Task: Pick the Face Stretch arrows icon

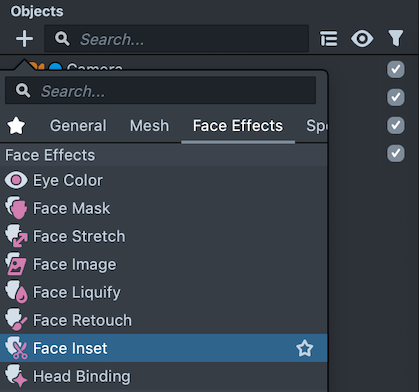Action: (x=16, y=236)
